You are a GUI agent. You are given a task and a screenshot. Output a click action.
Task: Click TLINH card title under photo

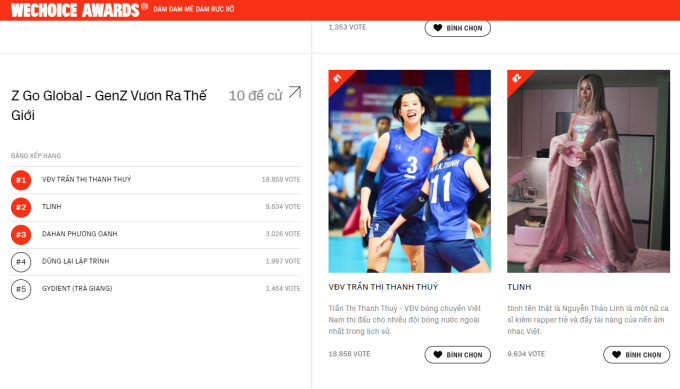coord(519,287)
